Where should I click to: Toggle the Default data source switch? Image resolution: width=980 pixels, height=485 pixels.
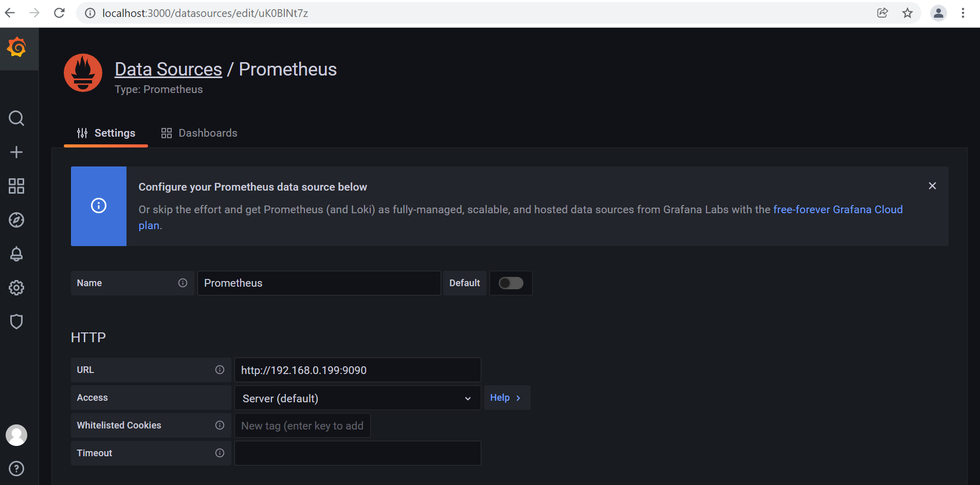511,283
